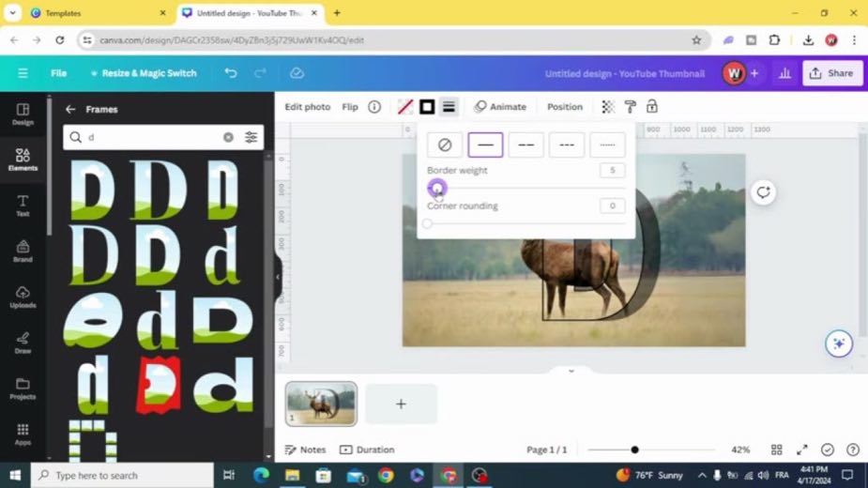Image resolution: width=868 pixels, height=488 pixels.
Task: Switch to the Templates browser tab
Action: tap(97, 13)
